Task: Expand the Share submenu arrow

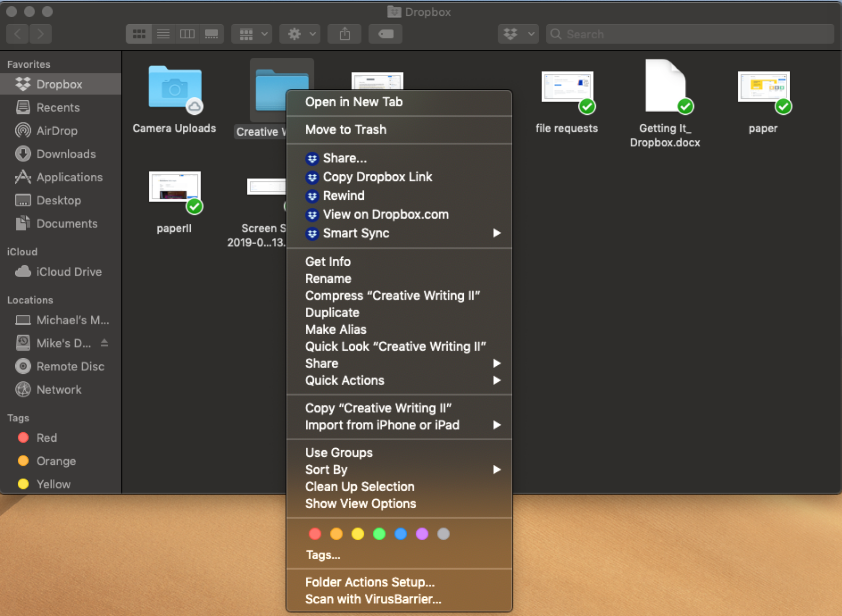Action: (x=497, y=363)
